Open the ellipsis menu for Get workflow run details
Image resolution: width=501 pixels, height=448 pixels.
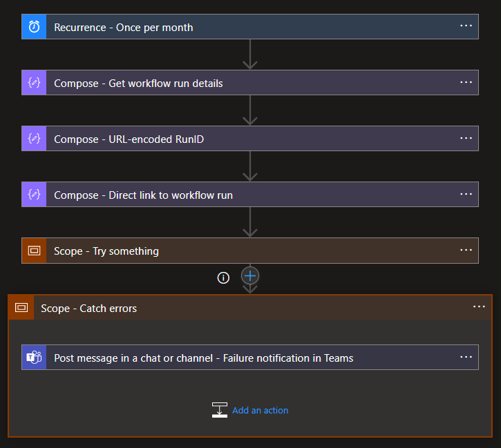[x=466, y=82]
